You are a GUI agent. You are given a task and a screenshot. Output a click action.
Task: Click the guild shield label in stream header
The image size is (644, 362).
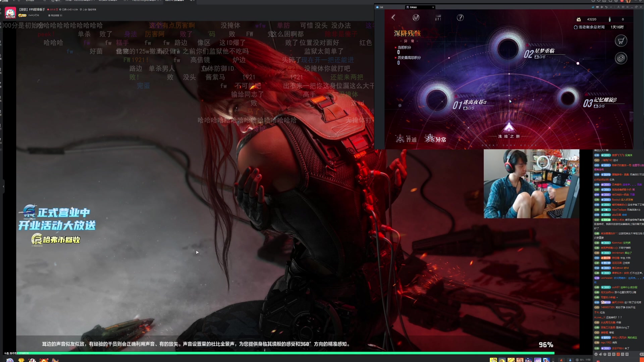pyautogui.click(x=88, y=9)
